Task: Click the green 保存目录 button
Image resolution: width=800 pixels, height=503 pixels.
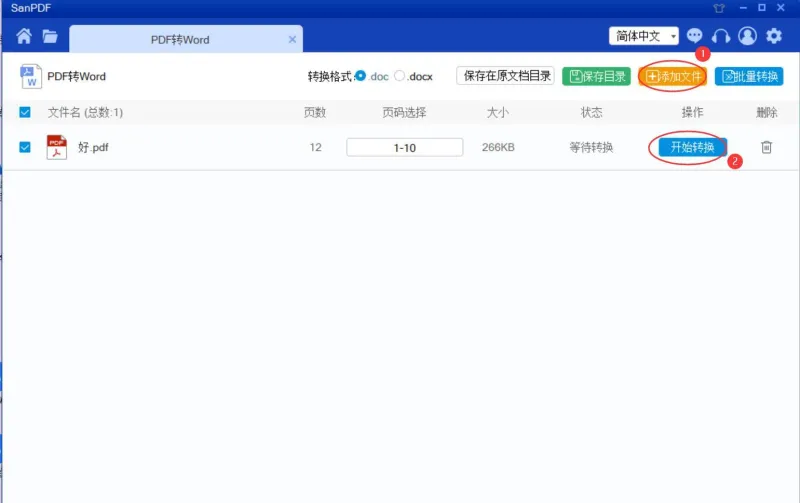Action: [x=596, y=77]
